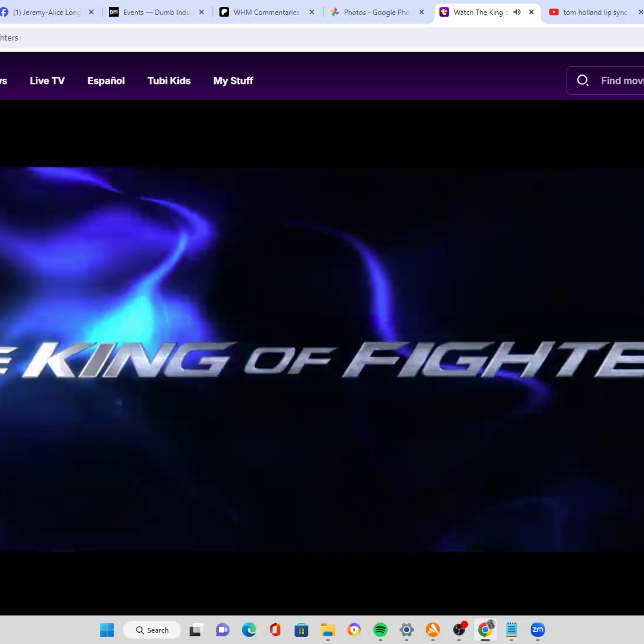Click the taskbar Search box
This screenshot has width=644, height=644.
pos(152,630)
